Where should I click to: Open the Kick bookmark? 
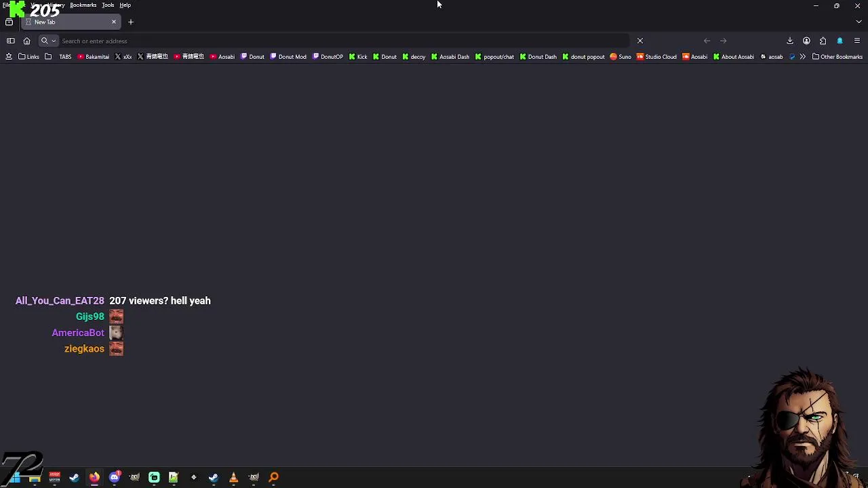[x=358, y=57]
